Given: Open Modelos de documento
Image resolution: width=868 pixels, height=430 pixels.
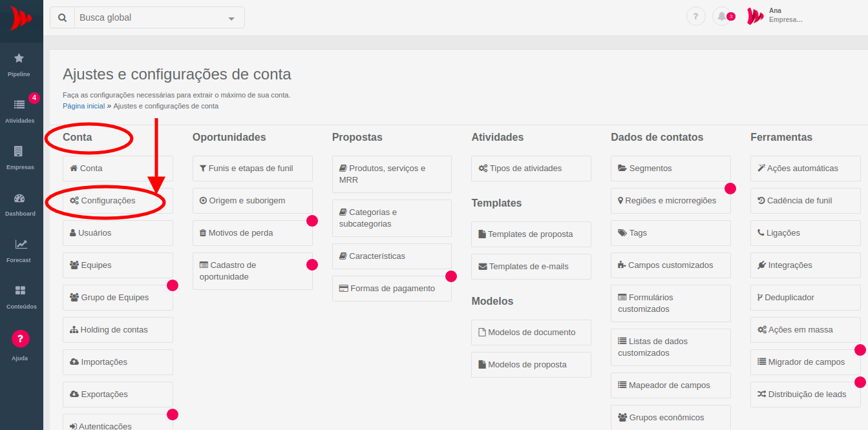Looking at the screenshot, I should click(x=531, y=333).
